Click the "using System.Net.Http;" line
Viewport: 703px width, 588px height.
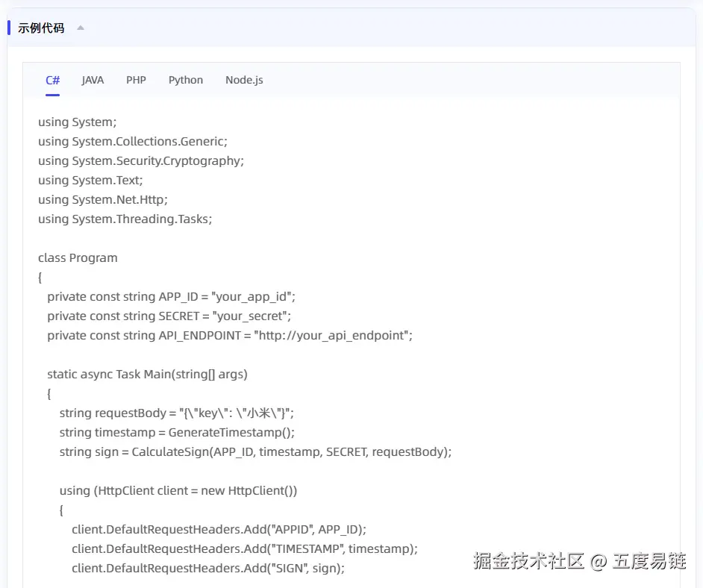click(103, 199)
